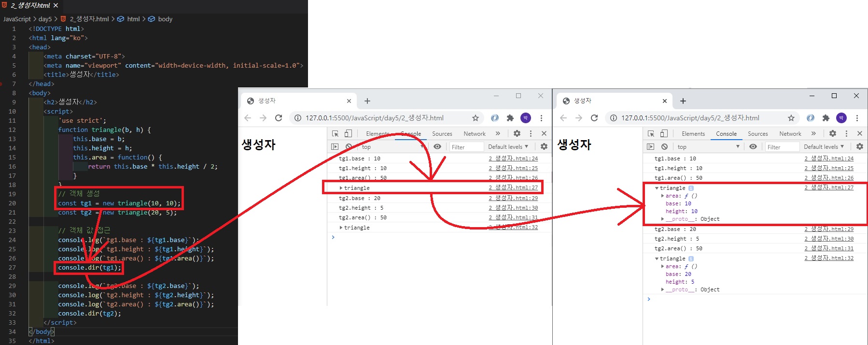Go forward in right Chrome window
This screenshot has height=345, width=868.
579,118
